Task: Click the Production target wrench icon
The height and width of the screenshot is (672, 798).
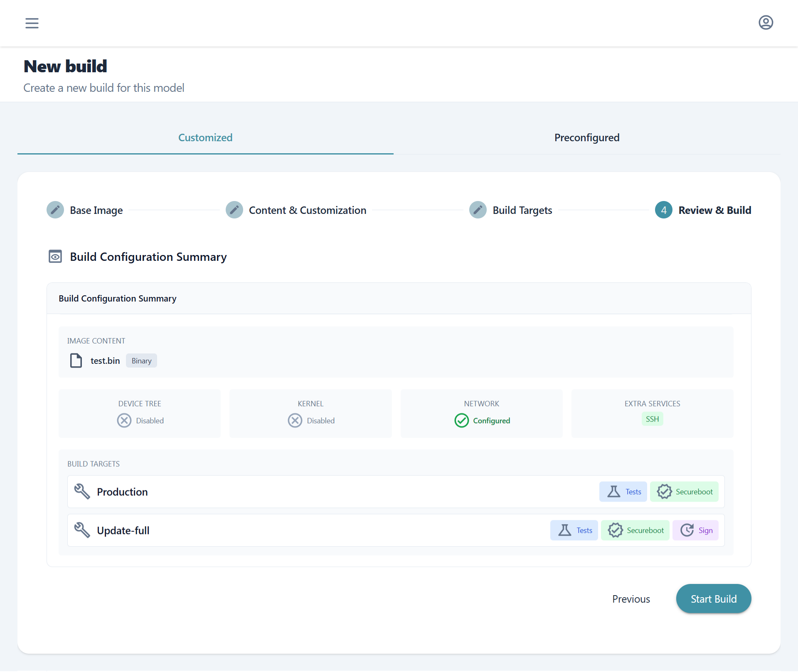Action: [82, 492]
